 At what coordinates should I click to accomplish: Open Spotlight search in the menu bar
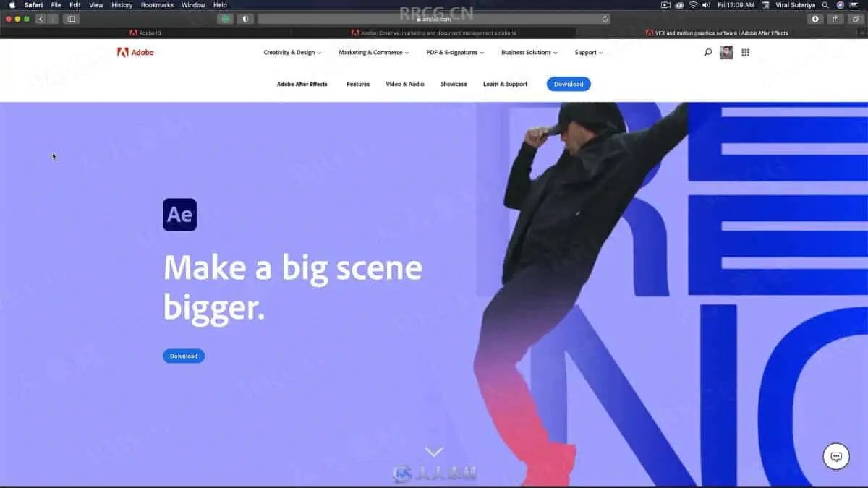pyautogui.click(x=826, y=5)
